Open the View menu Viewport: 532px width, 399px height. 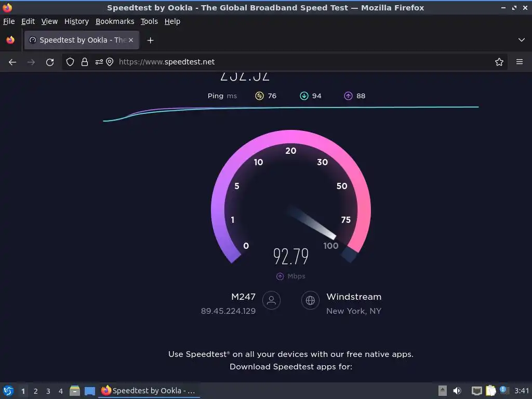pyautogui.click(x=49, y=21)
